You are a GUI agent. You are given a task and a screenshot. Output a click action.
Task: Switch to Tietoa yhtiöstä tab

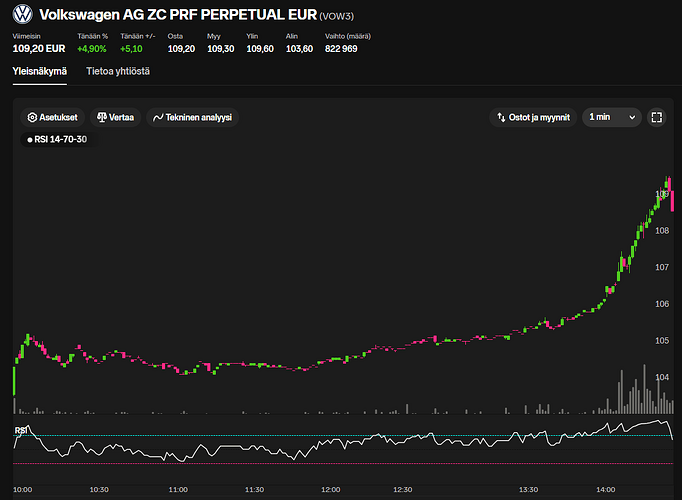(x=118, y=71)
